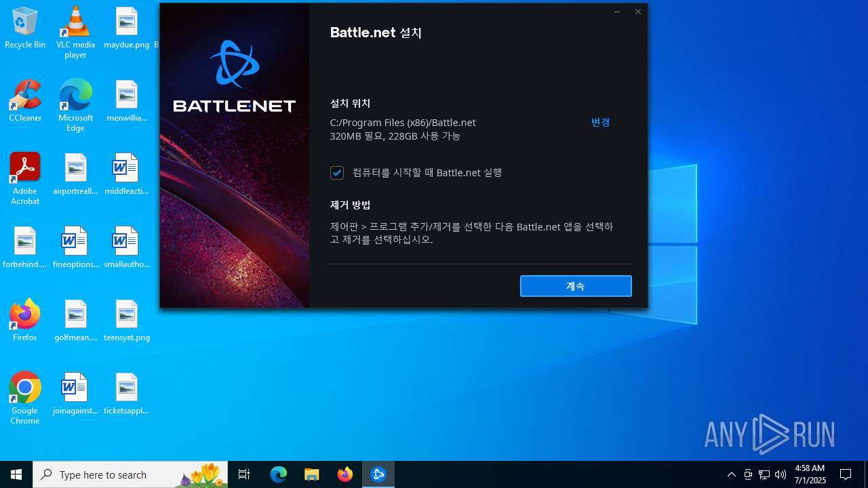Select the smallautho... Word document icon
868x488 pixels.
127,248
